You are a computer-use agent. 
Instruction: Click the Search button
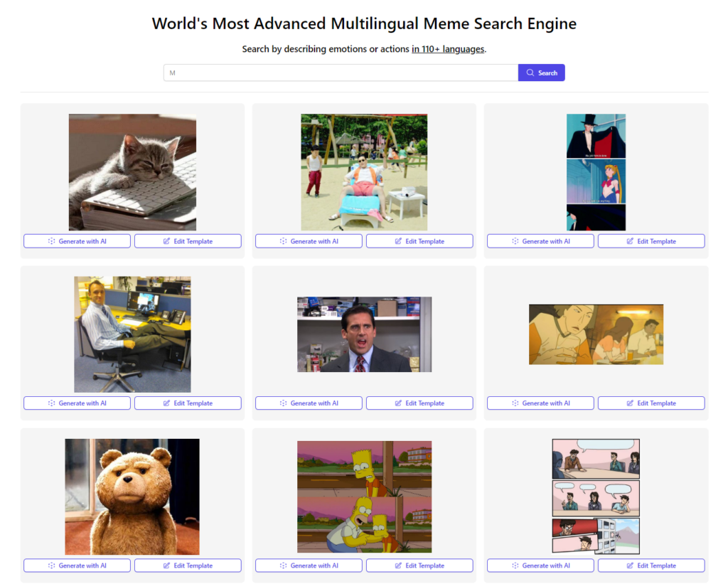pyautogui.click(x=541, y=73)
